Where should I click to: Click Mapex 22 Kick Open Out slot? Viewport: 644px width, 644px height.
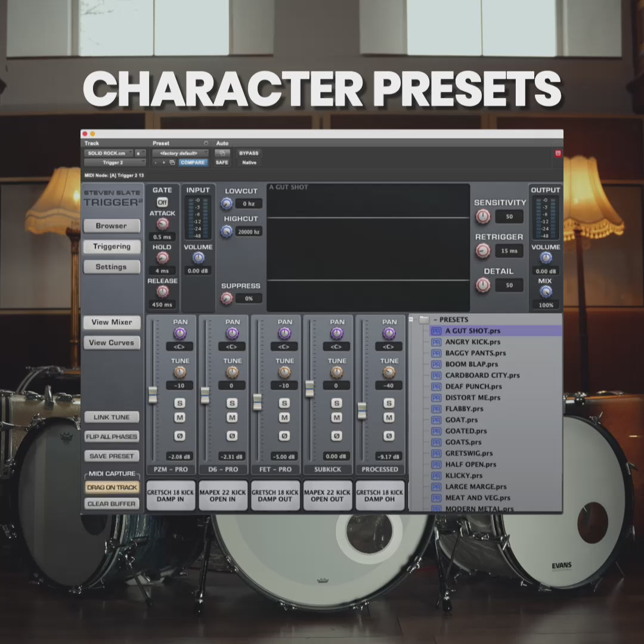327,496
